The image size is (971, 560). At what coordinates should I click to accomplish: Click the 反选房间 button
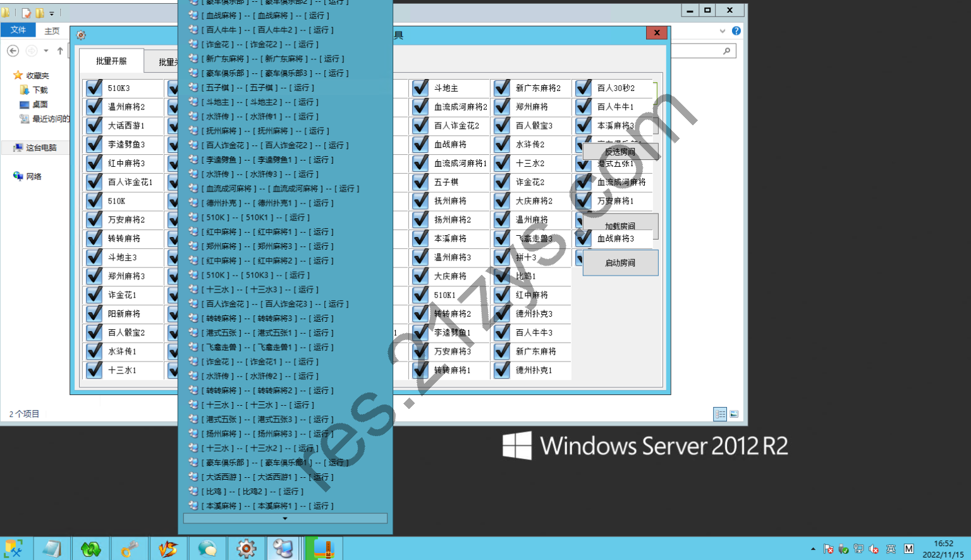click(620, 152)
